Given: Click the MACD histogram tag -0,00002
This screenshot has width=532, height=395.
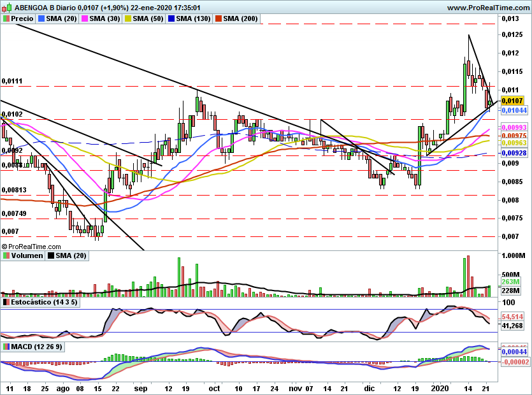Looking at the screenshot, I should (515, 362).
